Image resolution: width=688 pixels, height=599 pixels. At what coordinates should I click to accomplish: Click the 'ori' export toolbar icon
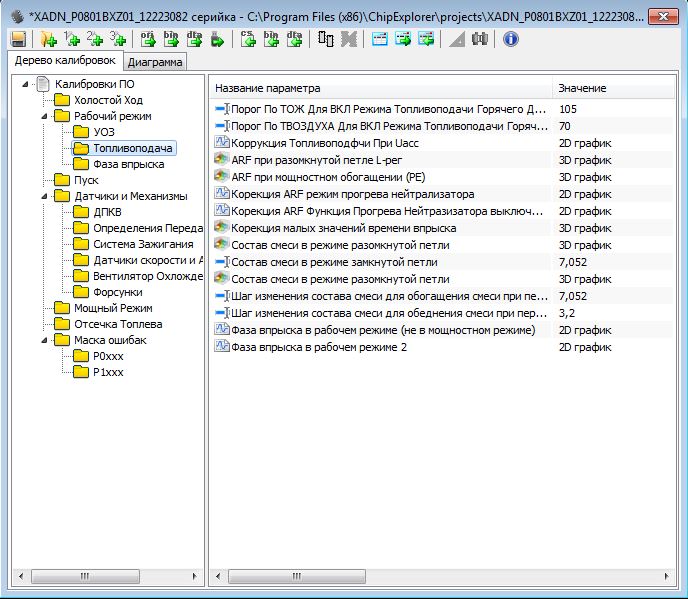(x=148, y=39)
